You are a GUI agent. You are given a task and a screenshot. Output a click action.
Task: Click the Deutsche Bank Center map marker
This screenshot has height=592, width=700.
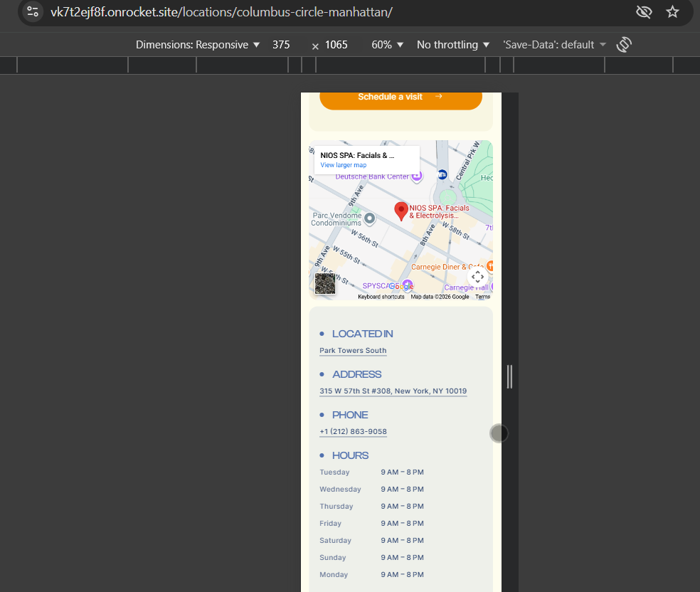pos(417,176)
